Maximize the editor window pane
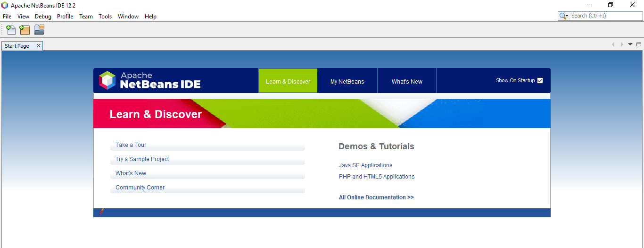Screen dimensions: 644x248 point(639,44)
